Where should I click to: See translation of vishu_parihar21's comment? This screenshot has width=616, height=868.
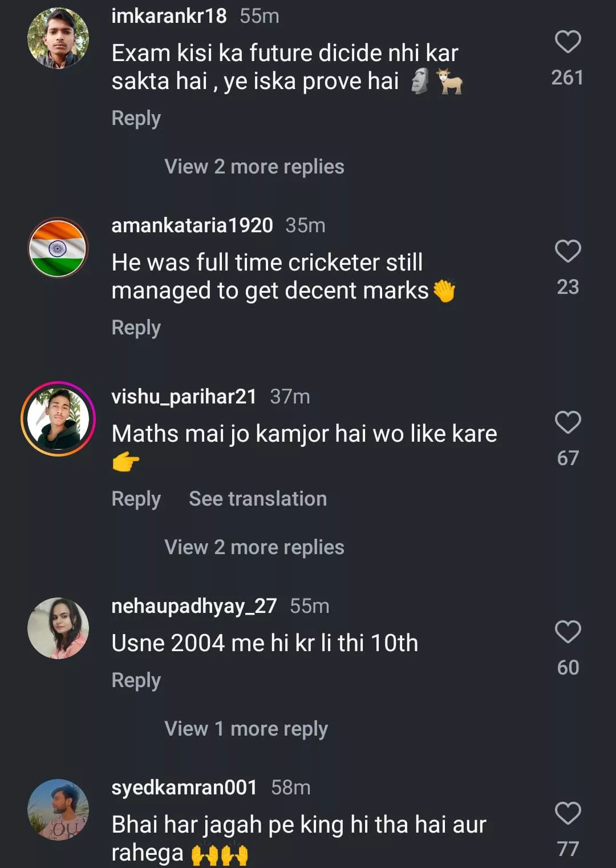pyautogui.click(x=258, y=499)
